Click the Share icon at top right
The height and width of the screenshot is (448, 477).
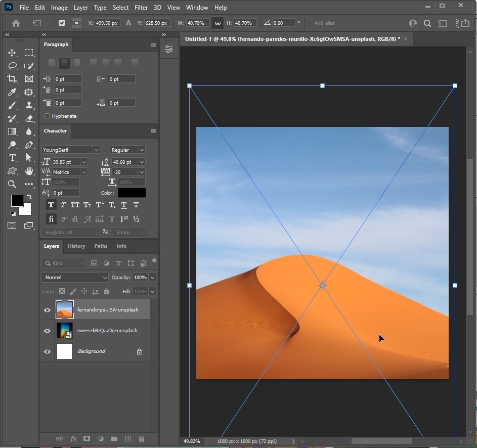(x=465, y=23)
